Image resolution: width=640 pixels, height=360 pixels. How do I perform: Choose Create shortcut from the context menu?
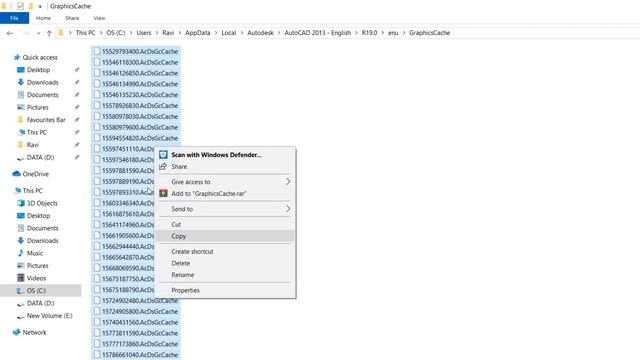pos(225,251)
